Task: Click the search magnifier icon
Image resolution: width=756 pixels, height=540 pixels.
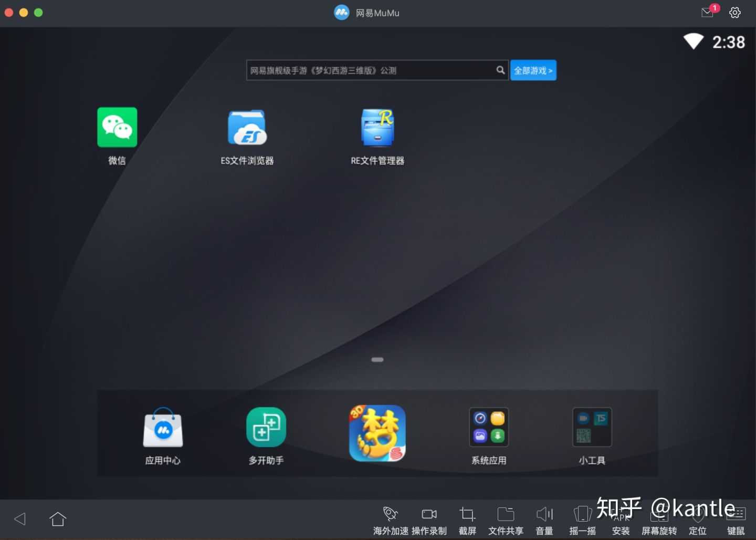Action: pos(500,70)
